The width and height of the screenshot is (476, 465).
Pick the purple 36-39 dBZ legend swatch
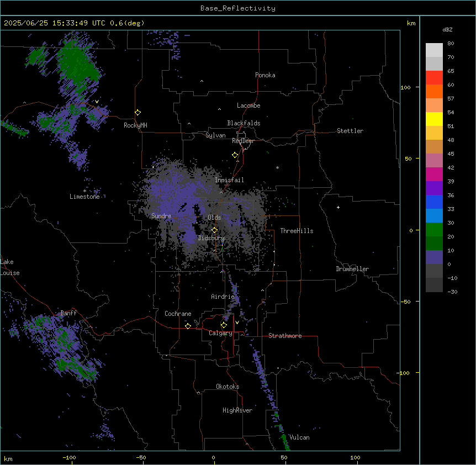click(434, 188)
